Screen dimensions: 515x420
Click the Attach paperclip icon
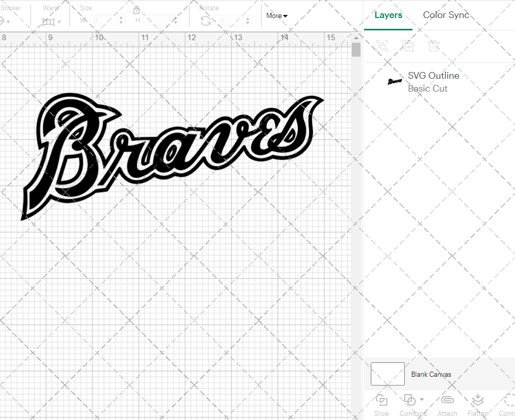[x=447, y=400]
